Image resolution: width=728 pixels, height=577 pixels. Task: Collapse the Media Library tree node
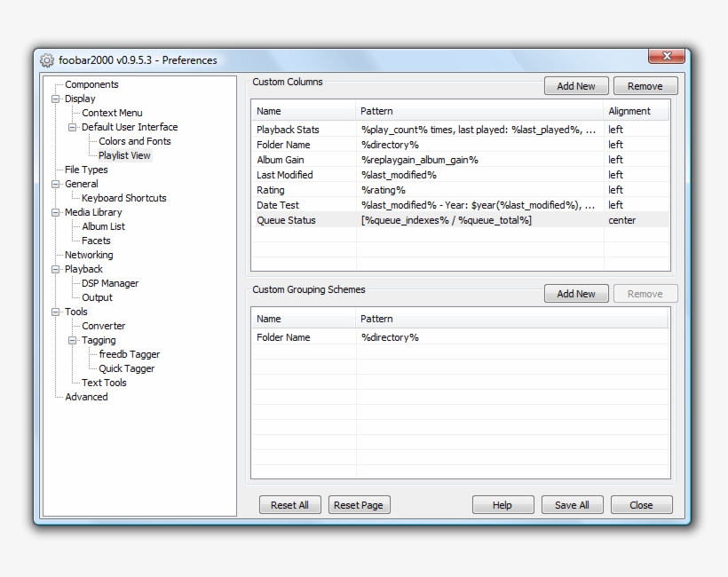pyautogui.click(x=56, y=213)
